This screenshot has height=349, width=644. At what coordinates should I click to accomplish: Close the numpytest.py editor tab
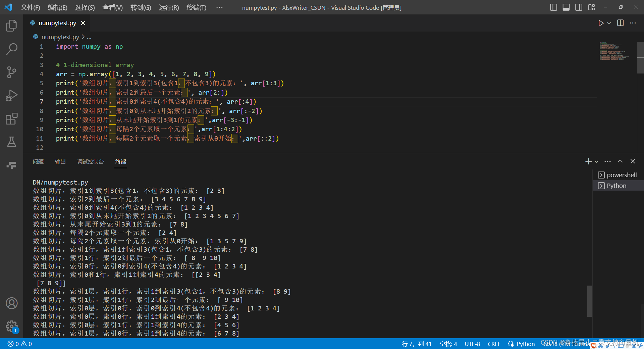pos(83,23)
